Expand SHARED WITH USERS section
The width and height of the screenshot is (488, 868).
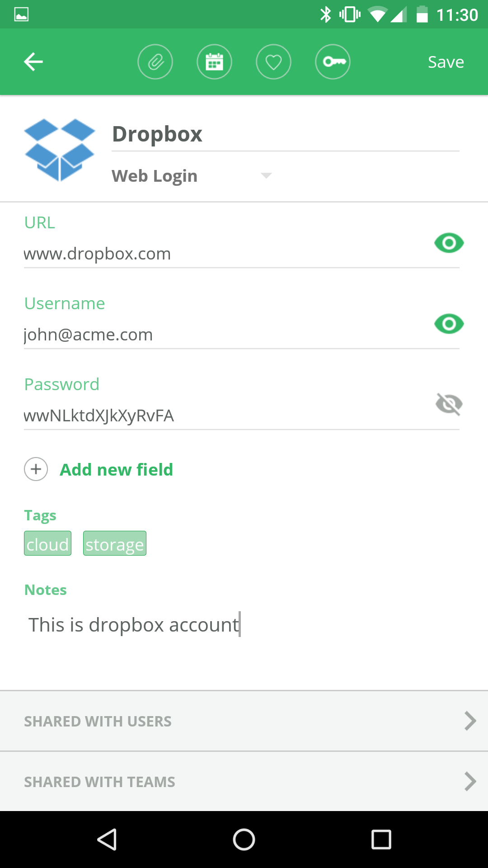(x=244, y=721)
